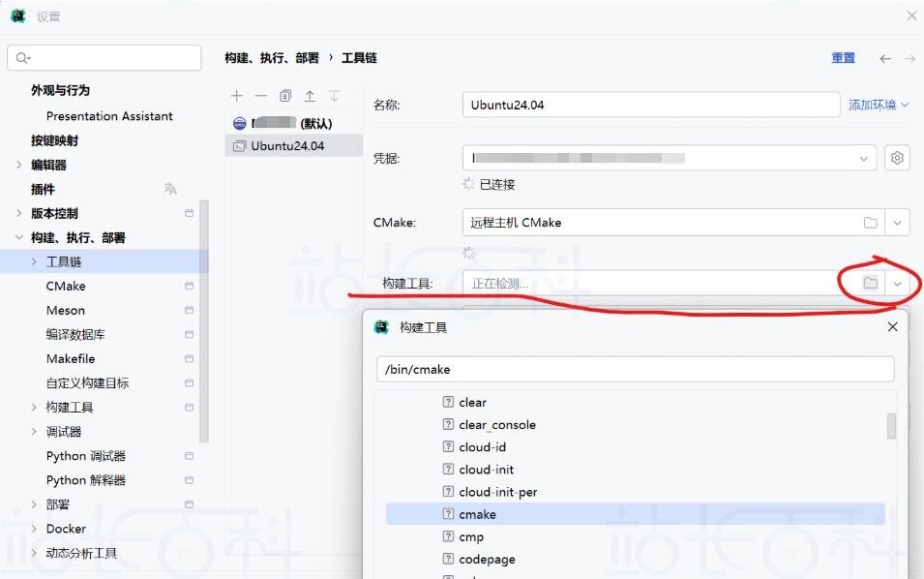Click project-level icon beside 部署
This screenshot has width=924, height=579.
click(190, 504)
